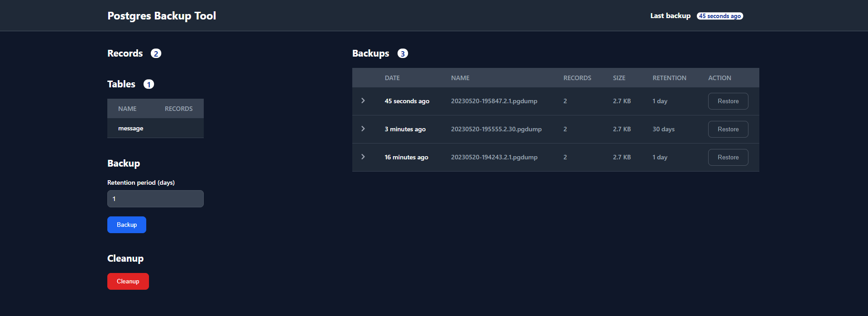Viewport: 868px width, 316px height.
Task: Click the SIZE column header
Action: point(619,78)
